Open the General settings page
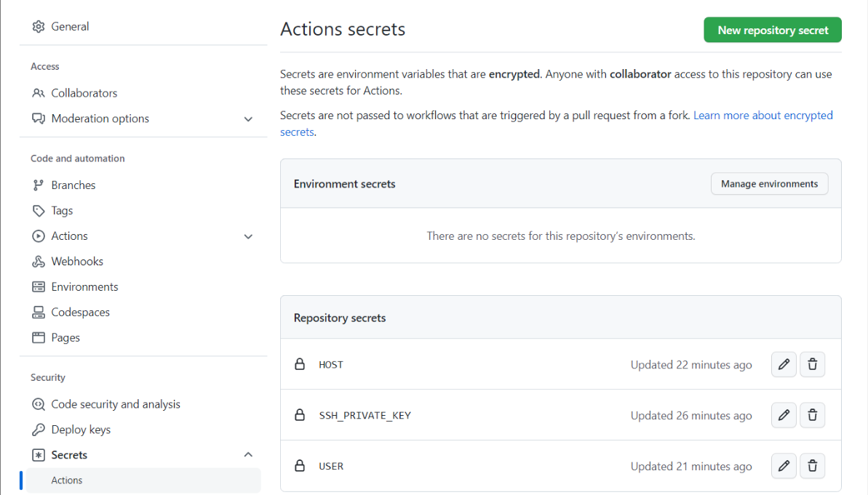868x495 pixels. pos(70,27)
